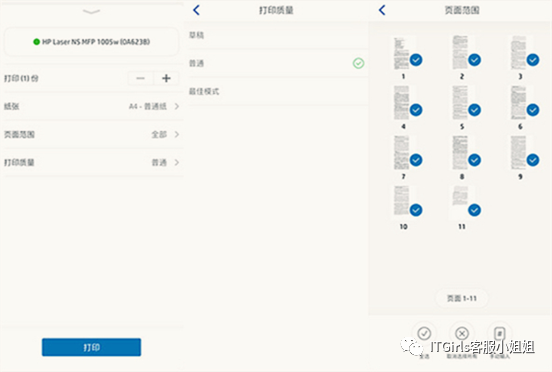Viewport: 552px width, 372px height.
Task: Toggle the checkmark on page 9
Action: click(533, 160)
